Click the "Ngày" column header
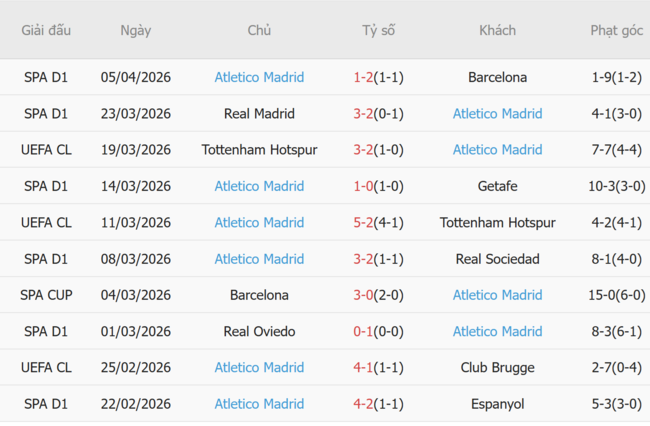650x426 pixels. pos(135,30)
